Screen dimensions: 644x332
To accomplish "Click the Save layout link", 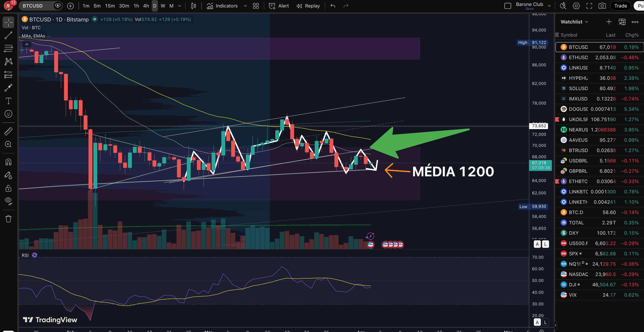I will [x=529, y=9].
